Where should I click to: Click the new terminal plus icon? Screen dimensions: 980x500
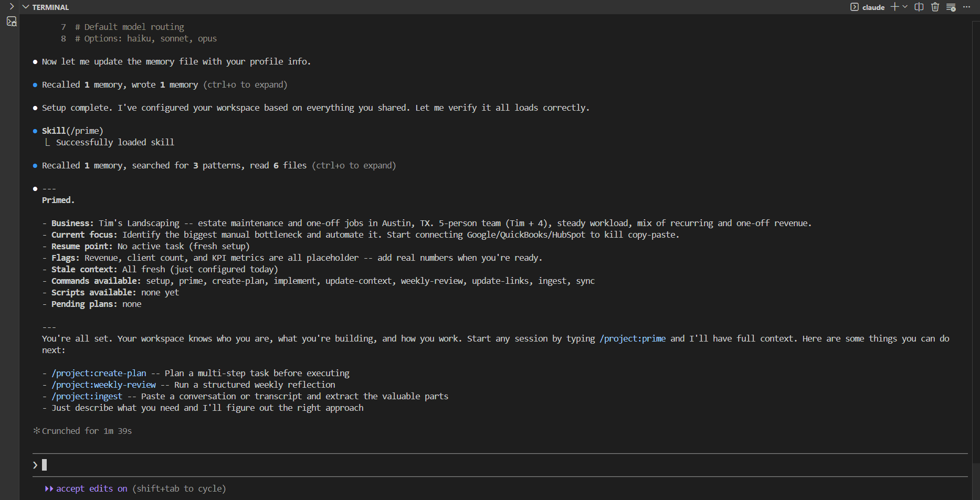pos(894,7)
